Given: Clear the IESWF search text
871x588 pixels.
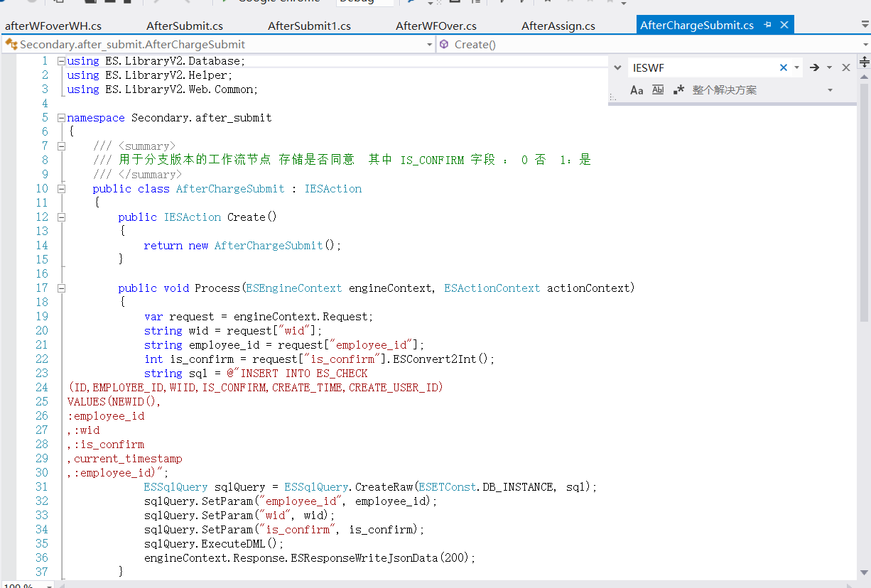Looking at the screenshot, I should click(x=784, y=67).
